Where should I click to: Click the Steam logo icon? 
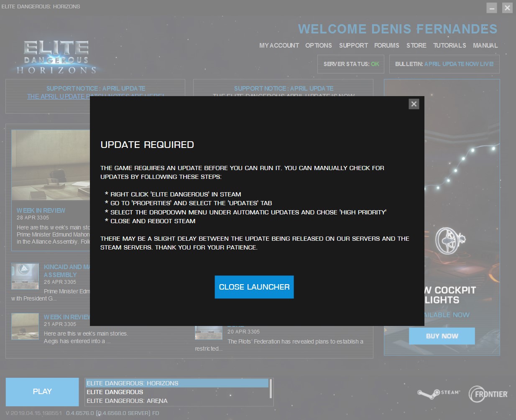(x=439, y=393)
